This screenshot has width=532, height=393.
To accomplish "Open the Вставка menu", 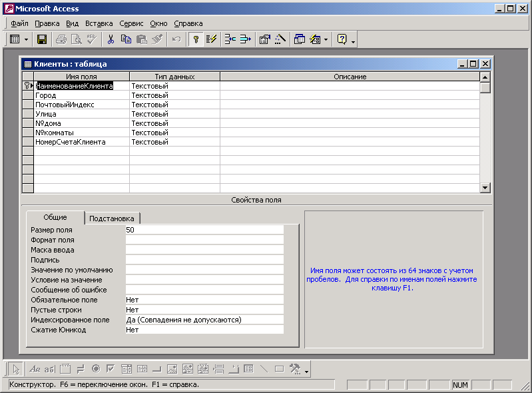I will (99, 23).
